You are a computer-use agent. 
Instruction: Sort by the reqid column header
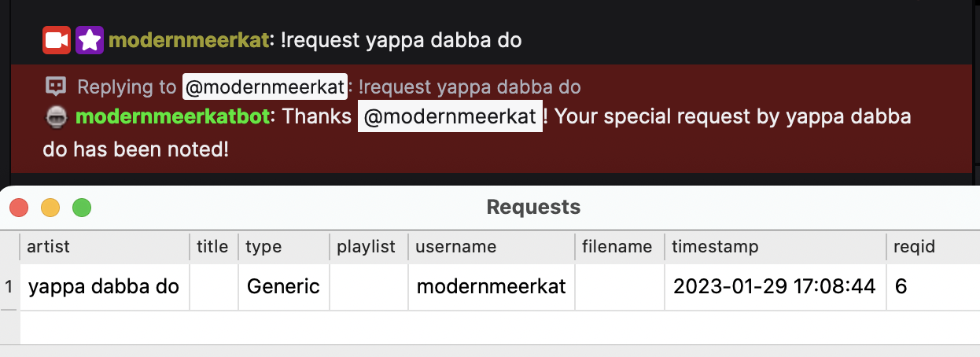[x=932, y=247]
